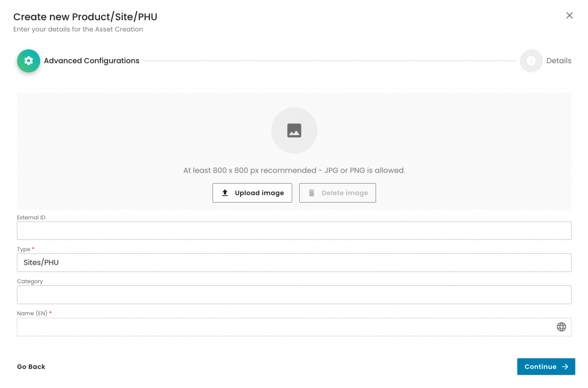Click the image placeholder icon

coord(294,131)
